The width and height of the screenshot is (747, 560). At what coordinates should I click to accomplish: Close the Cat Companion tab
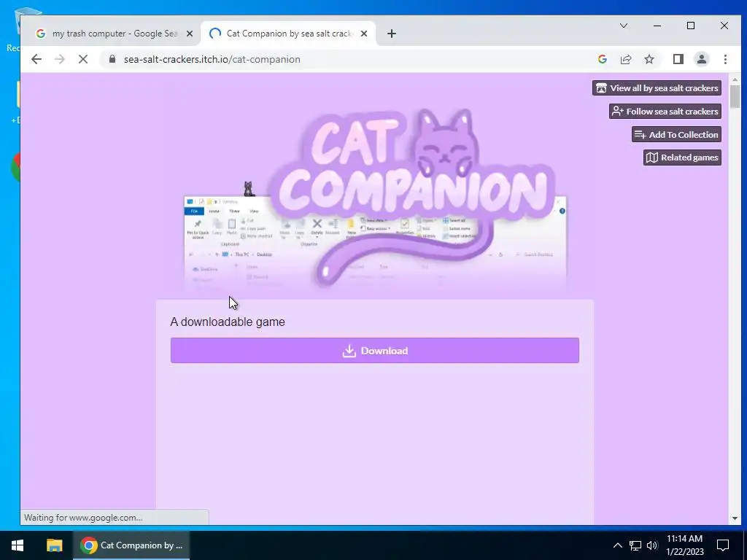pyautogui.click(x=364, y=34)
